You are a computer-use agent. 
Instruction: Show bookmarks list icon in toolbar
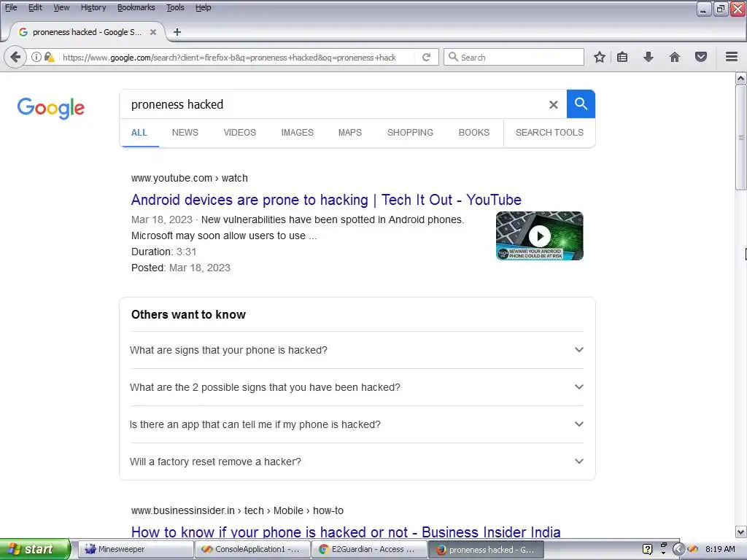tap(622, 57)
